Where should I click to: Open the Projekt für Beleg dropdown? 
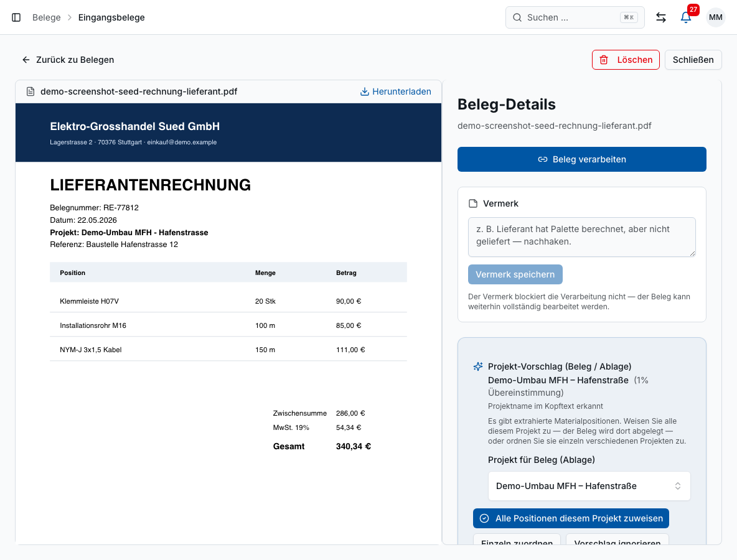(x=589, y=486)
